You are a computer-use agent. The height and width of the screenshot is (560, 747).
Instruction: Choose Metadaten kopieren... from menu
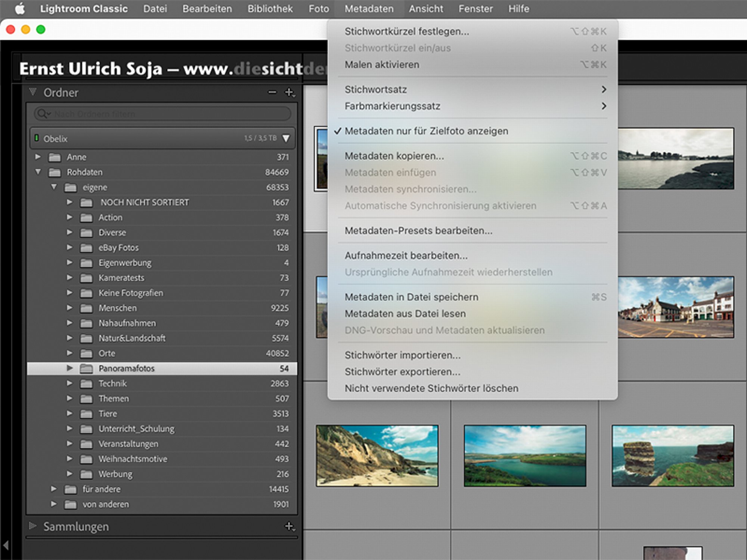(x=472, y=156)
